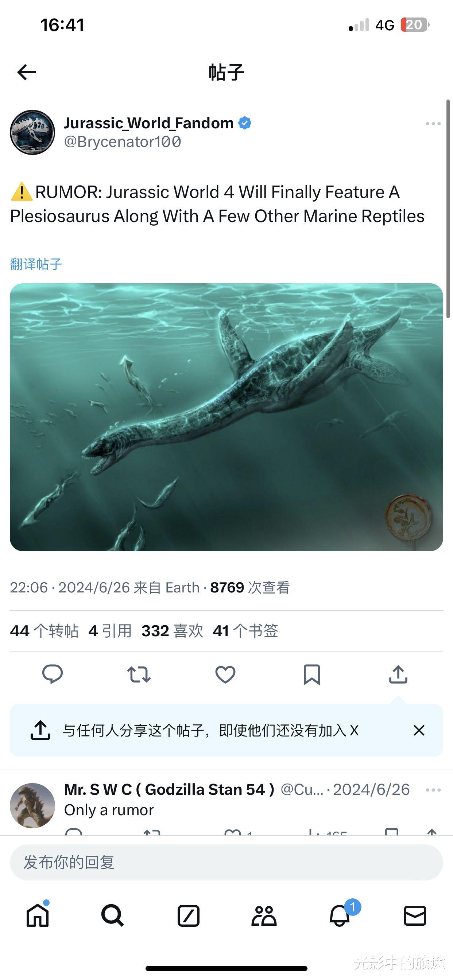View the Plesiosaurus concept art image

pyautogui.click(x=226, y=417)
